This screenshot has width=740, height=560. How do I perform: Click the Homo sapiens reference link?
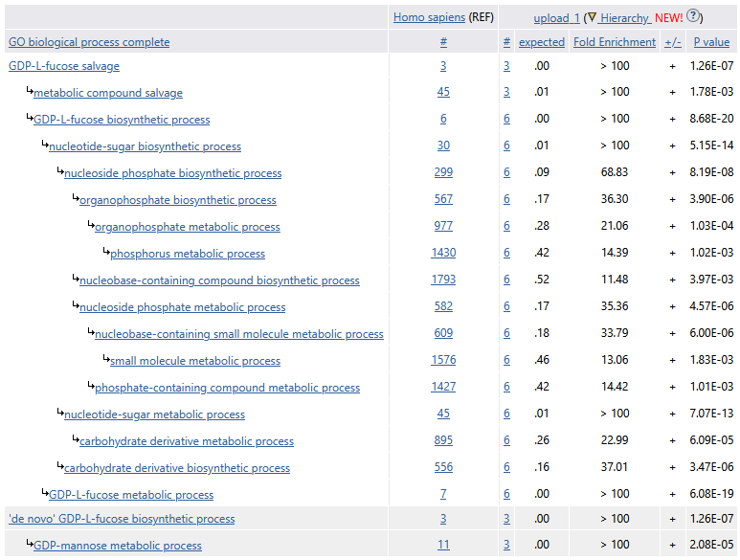(x=429, y=17)
